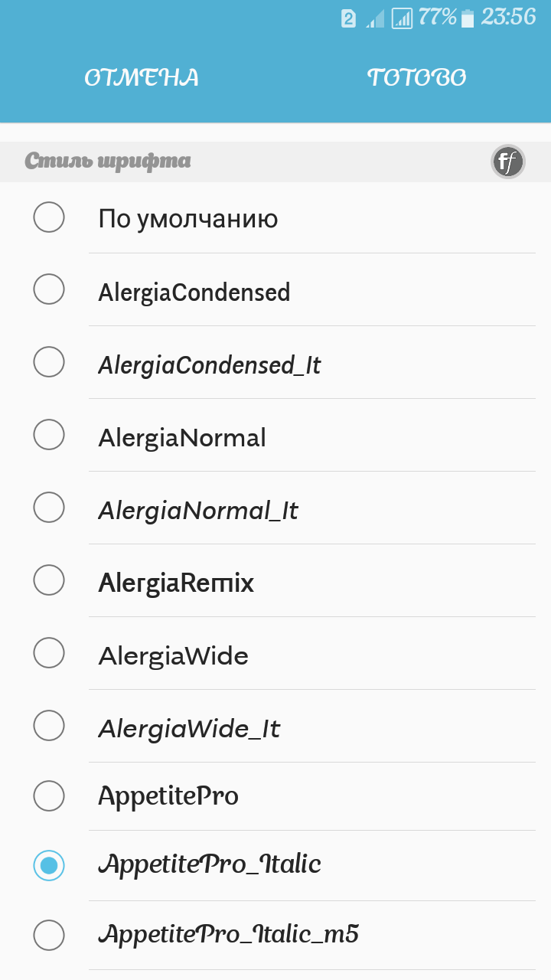Pick the AppetitePro radio button
The width and height of the screenshot is (551, 980).
(x=49, y=796)
